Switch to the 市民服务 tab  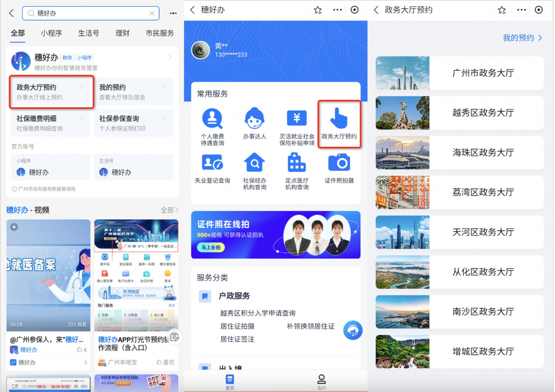point(160,33)
